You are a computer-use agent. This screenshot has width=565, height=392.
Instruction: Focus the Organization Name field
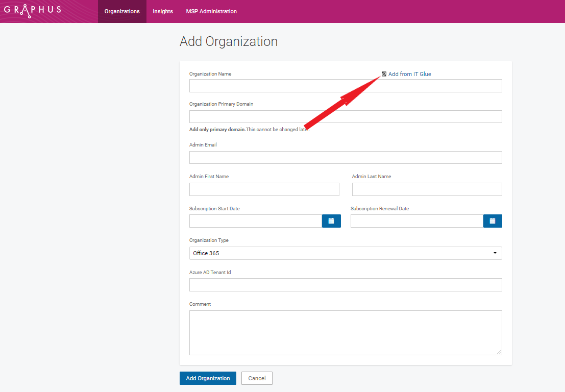346,86
